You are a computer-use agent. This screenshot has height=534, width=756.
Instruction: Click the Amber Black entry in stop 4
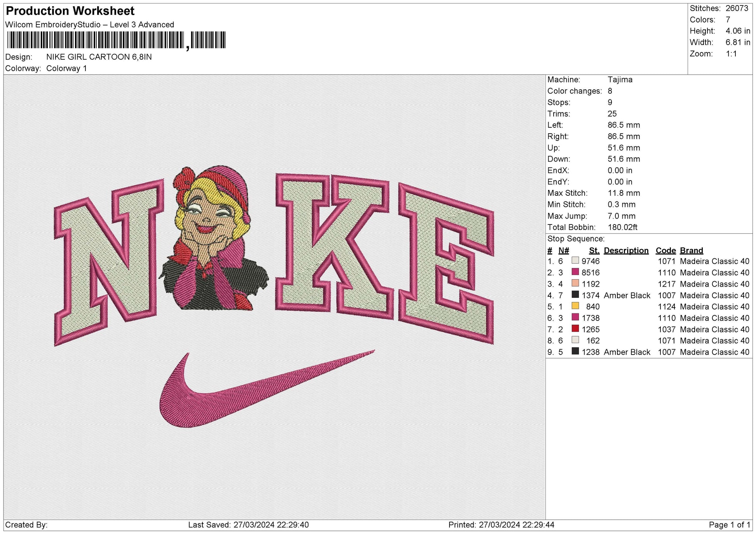pos(626,295)
